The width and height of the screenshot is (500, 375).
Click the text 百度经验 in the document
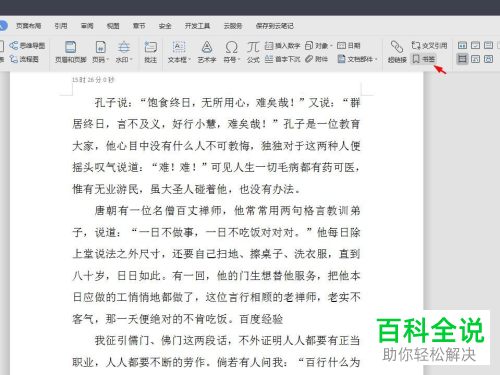[261, 319]
